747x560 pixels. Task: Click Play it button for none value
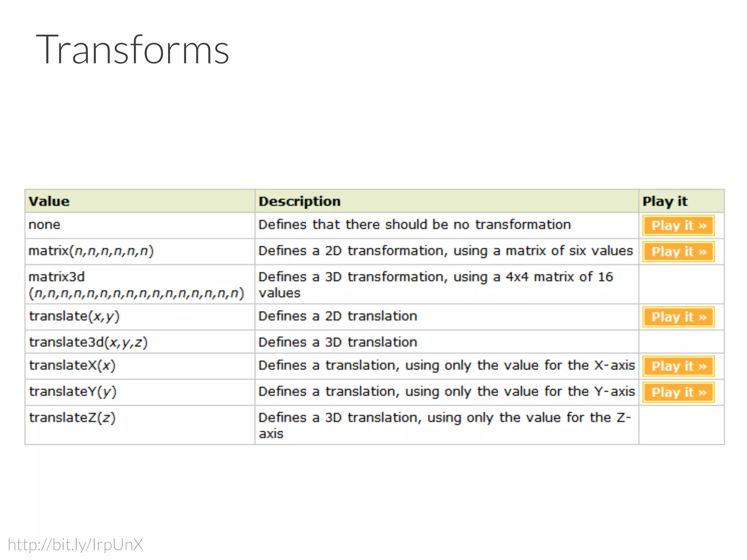tap(678, 226)
